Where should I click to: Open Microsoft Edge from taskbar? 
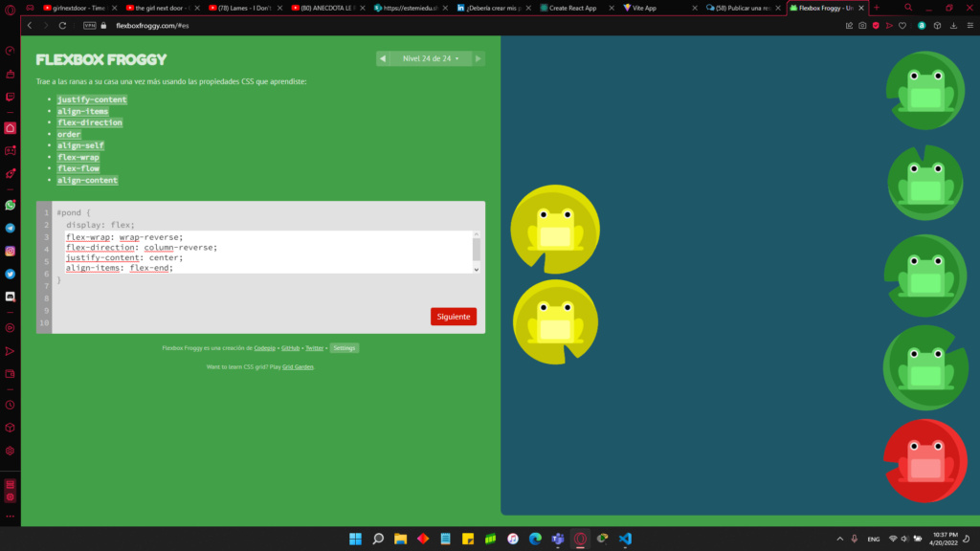(535, 539)
